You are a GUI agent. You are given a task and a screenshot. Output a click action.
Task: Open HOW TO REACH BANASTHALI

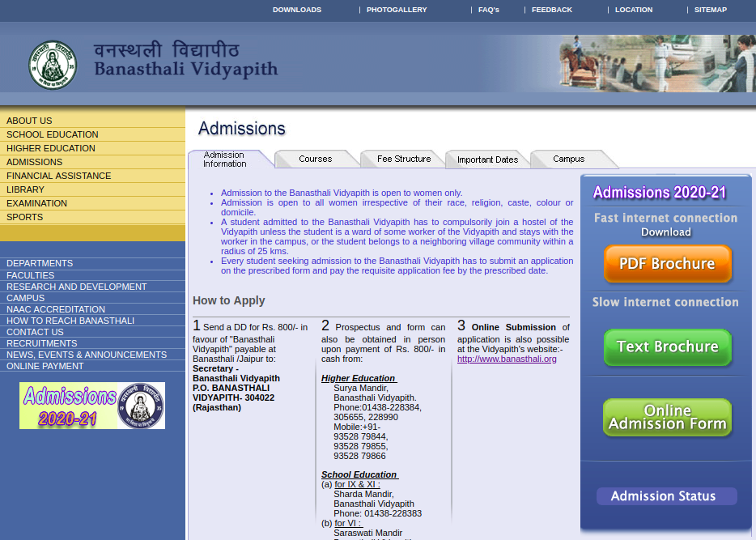(70, 321)
